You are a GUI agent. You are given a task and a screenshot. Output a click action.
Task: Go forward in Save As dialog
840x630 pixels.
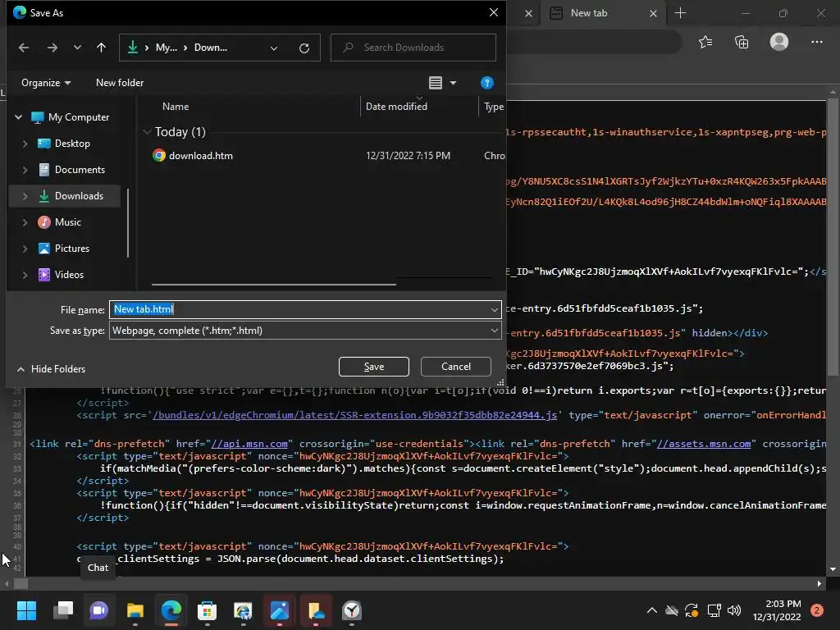click(52, 48)
